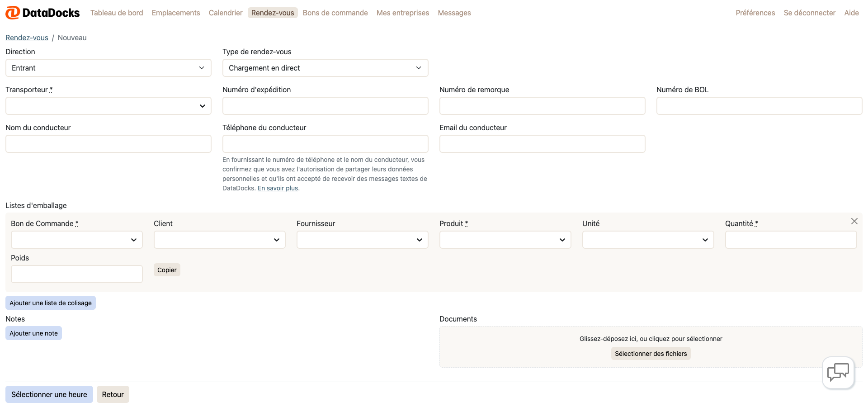
Task: Open the chat support widget icon
Action: pyautogui.click(x=838, y=373)
